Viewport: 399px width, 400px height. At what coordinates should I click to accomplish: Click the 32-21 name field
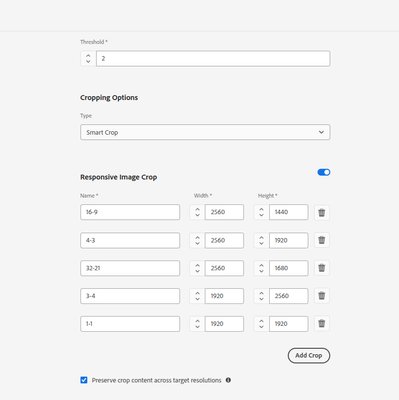click(130, 268)
